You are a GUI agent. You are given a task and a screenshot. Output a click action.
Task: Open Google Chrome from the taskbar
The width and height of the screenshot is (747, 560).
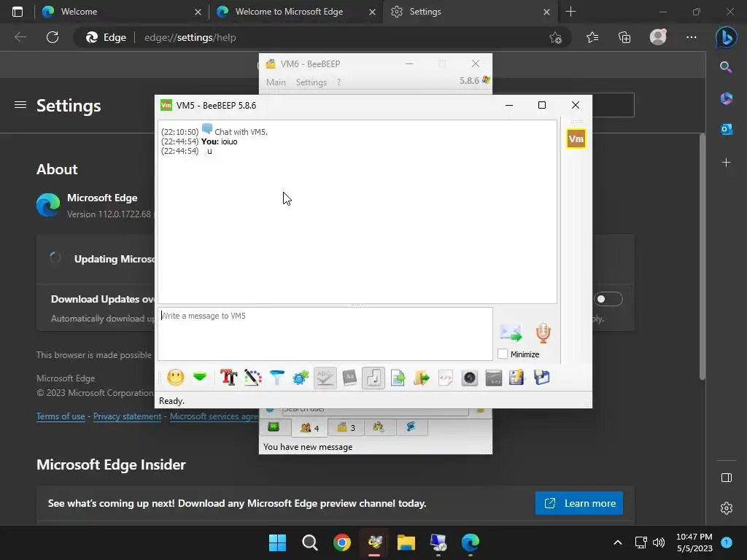(x=341, y=542)
